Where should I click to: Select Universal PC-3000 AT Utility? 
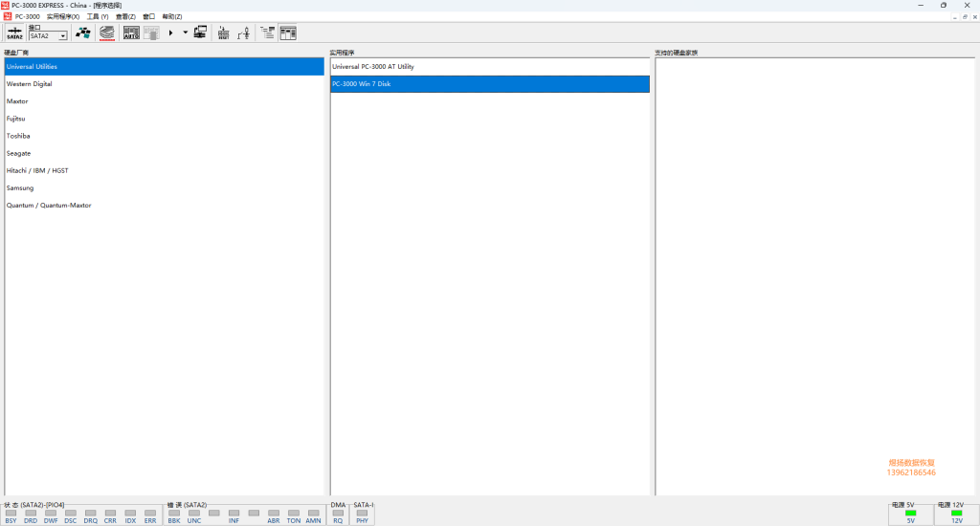point(490,67)
